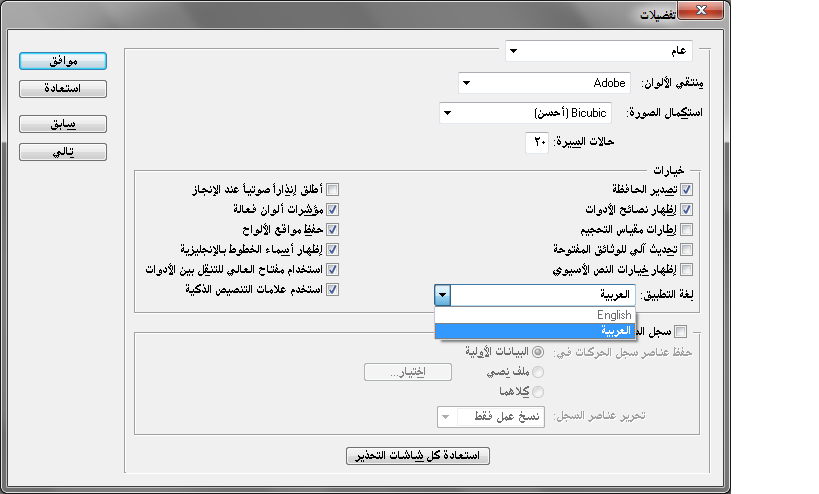Toggle إظهار نصائح الأدوات checkbox
Viewport: 819px width, 494px height.
click(x=687, y=210)
